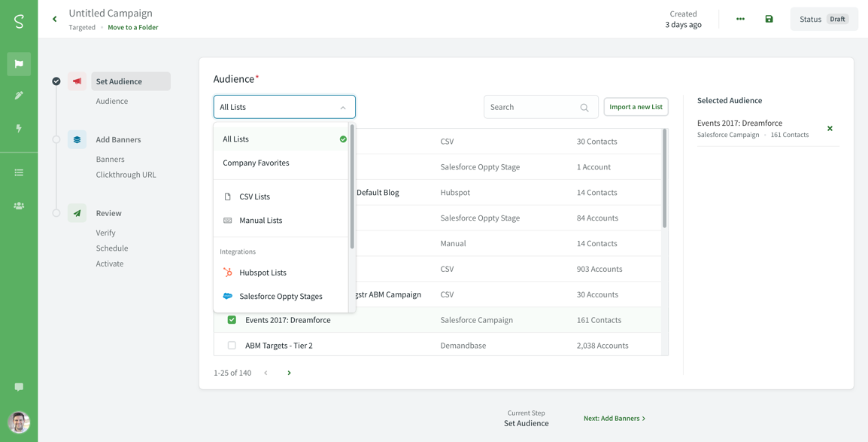The height and width of the screenshot is (442, 868).
Task: Click the Search input field
Action: (541, 107)
